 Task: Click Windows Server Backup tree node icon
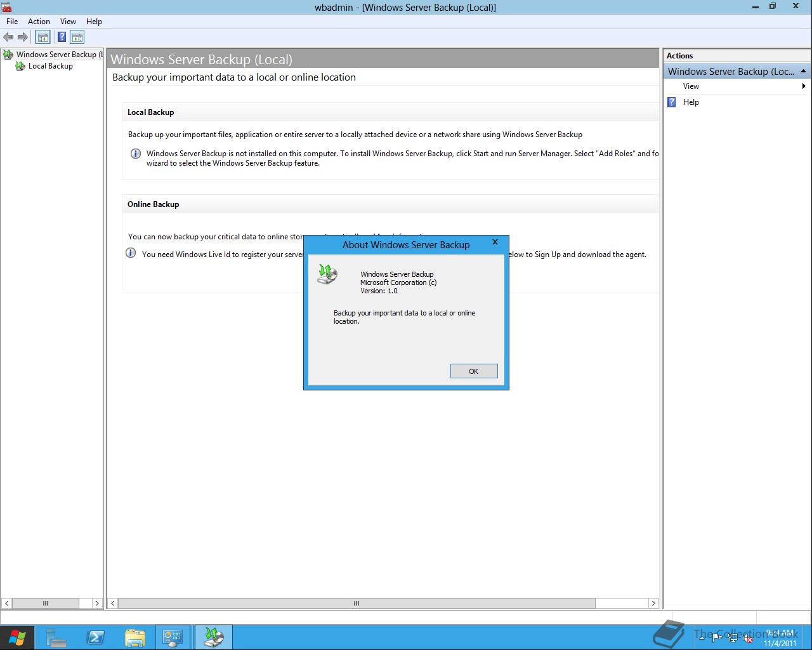coord(8,55)
